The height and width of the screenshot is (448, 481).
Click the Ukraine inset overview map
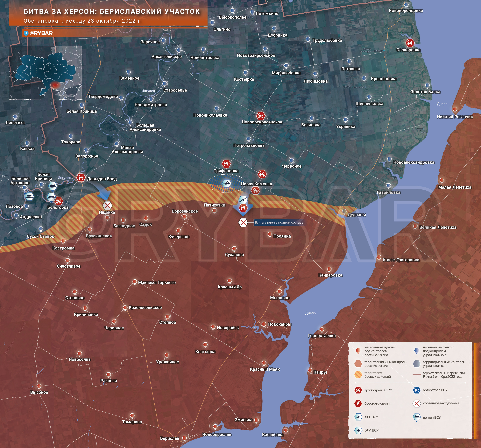coord(45,73)
